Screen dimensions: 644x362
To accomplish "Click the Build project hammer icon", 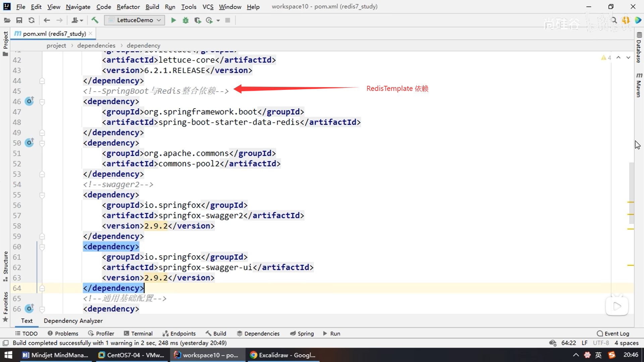I will (x=95, y=20).
